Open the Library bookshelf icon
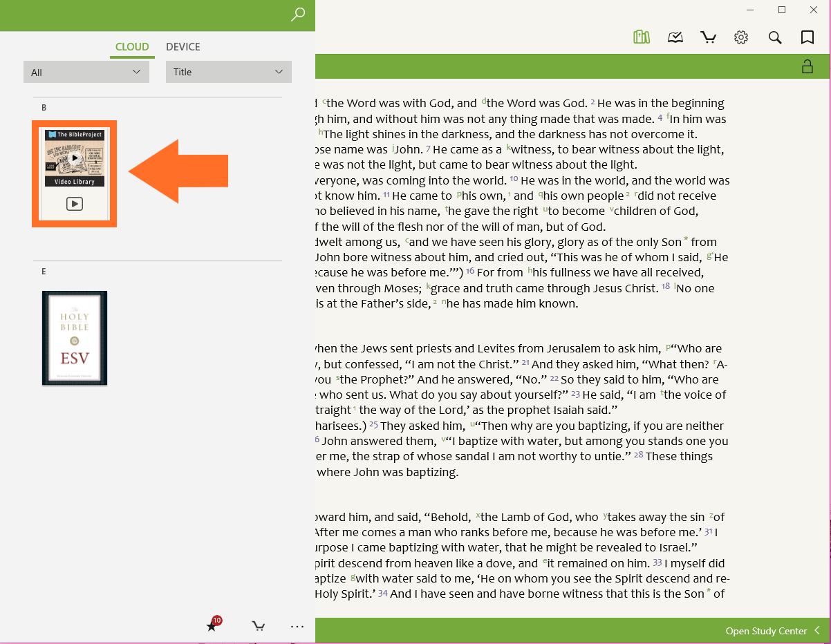Screen dimensions: 831x644 (642, 37)
